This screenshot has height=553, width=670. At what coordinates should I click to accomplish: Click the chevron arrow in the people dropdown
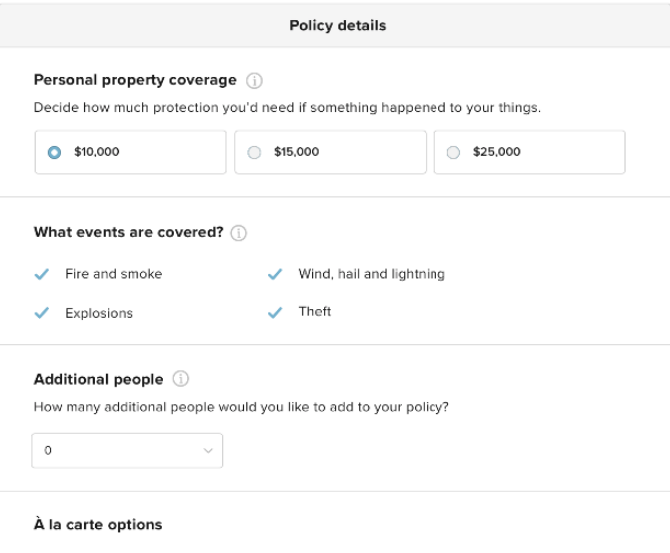point(208,451)
